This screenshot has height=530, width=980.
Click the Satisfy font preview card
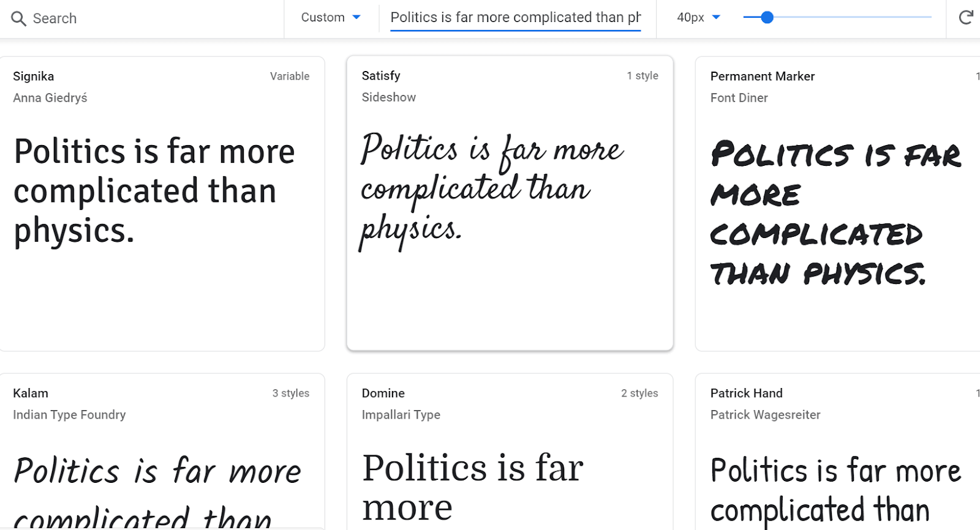pos(510,202)
